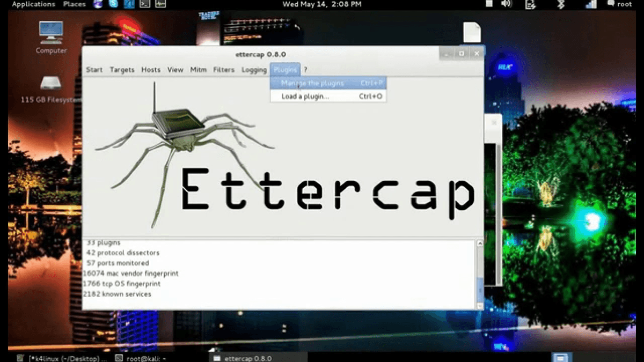644x362 pixels.
Task: Open the clock Wed May 14 calendar
Action: (321, 4)
